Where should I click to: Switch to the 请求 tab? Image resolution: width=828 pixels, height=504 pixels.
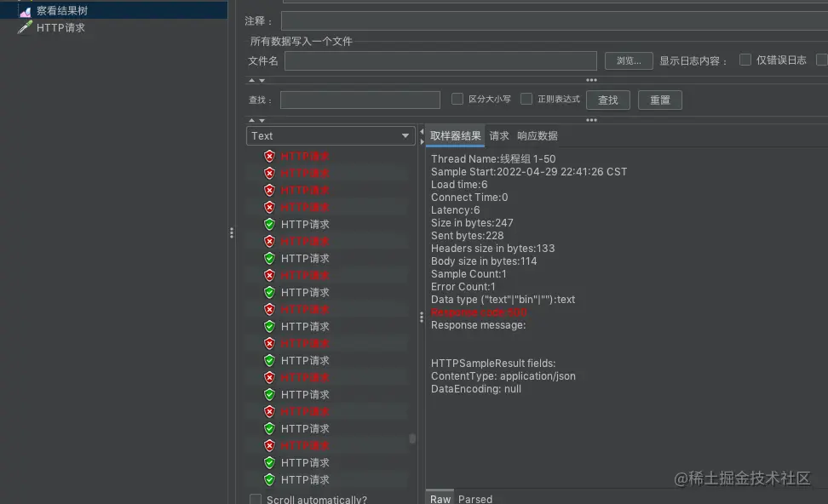click(498, 135)
